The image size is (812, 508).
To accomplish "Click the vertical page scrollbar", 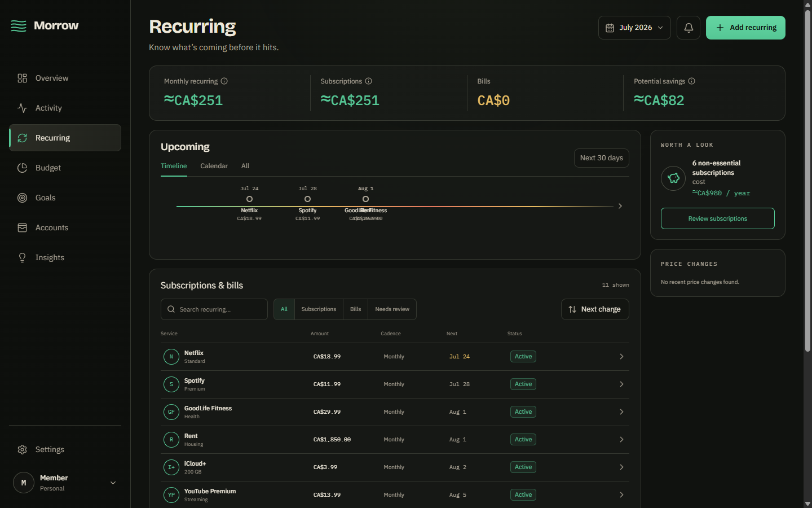I will pyautogui.click(x=807, y=181).
